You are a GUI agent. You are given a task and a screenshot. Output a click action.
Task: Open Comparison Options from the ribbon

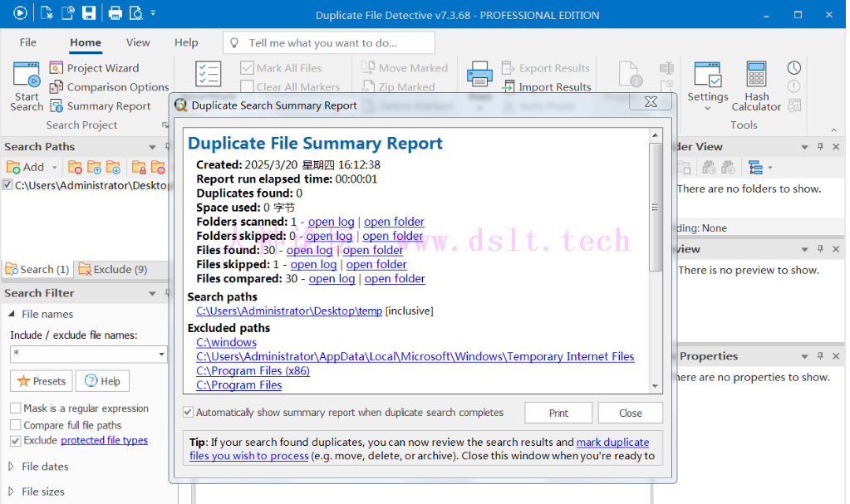click(109, 86)
